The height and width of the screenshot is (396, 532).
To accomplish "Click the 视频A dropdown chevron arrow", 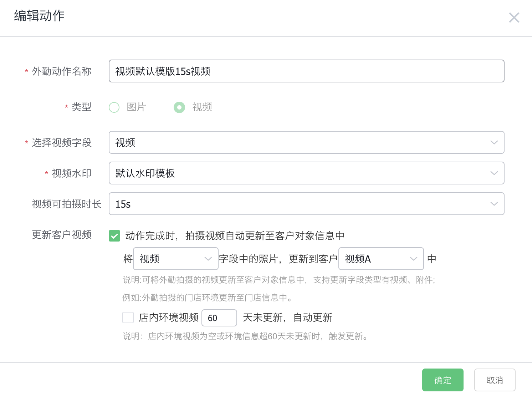I will (x=414, y=259).
